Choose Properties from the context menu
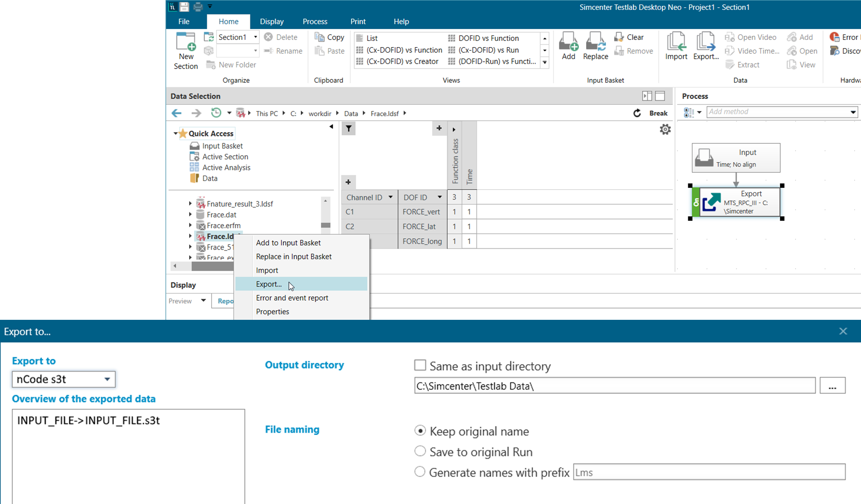The image size is (861, 504). click(x=272, y=312)
